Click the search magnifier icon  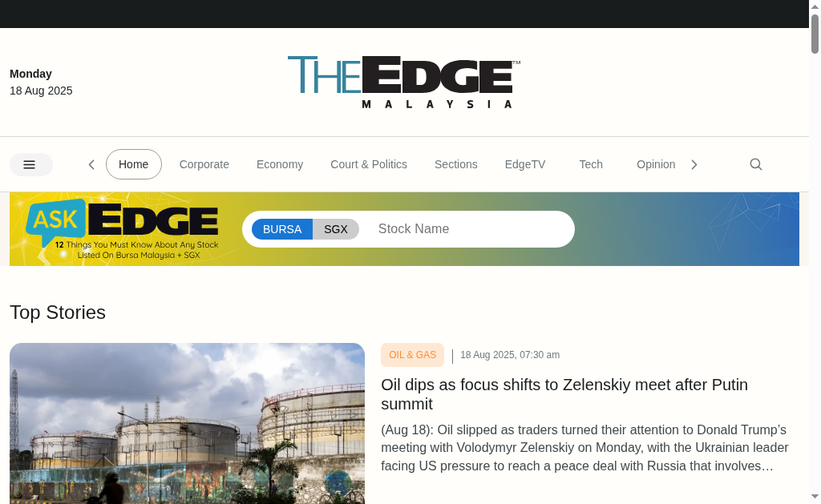coord(755,164)
